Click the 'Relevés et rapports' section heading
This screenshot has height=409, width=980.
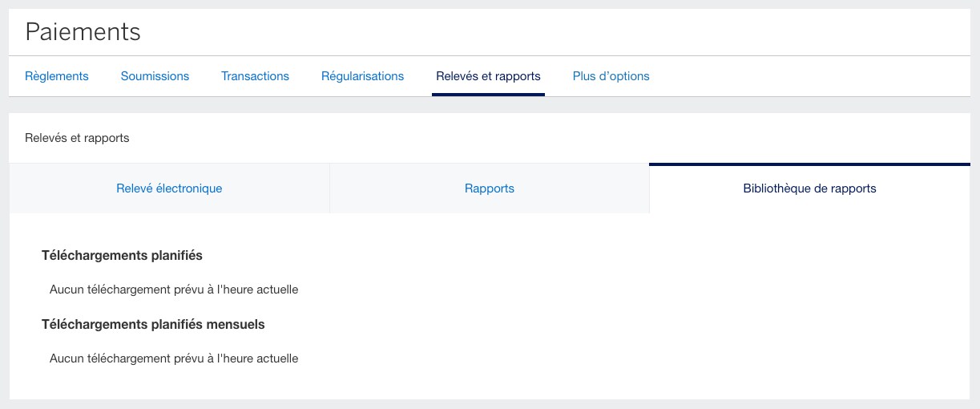77,138
